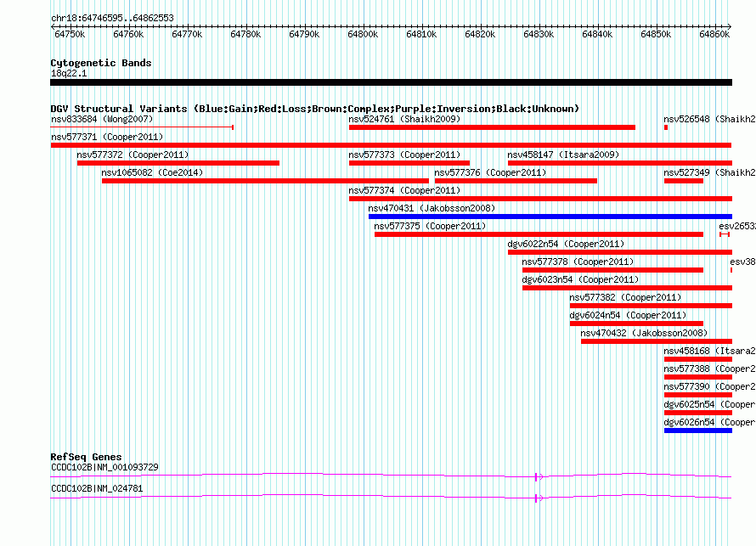The width and height of the screenshot is (756, 546).
Task: Select the red bar under nsv524761 (Shaikh2009)
Action: tap(493, 127)
